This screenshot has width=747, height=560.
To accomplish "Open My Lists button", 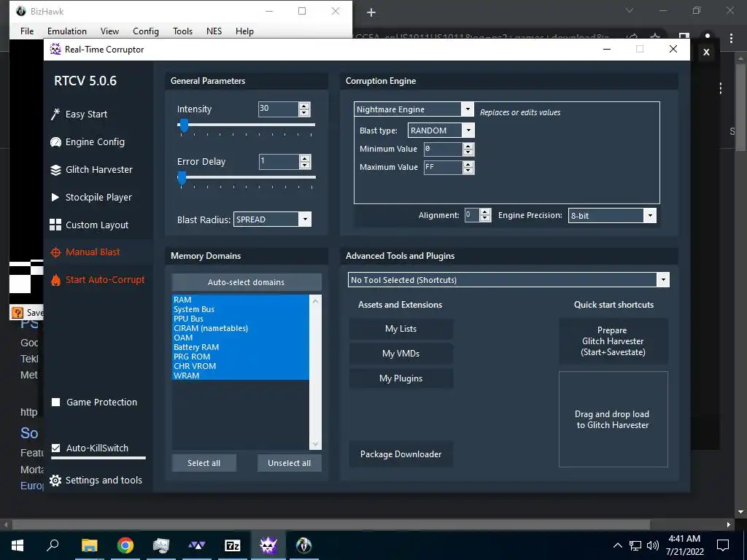I will (x=400, y=329).
